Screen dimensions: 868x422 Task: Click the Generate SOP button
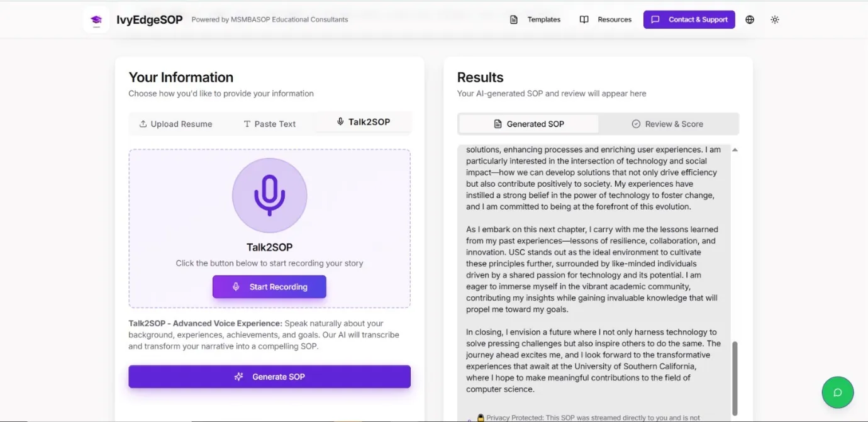click(269, 377)
